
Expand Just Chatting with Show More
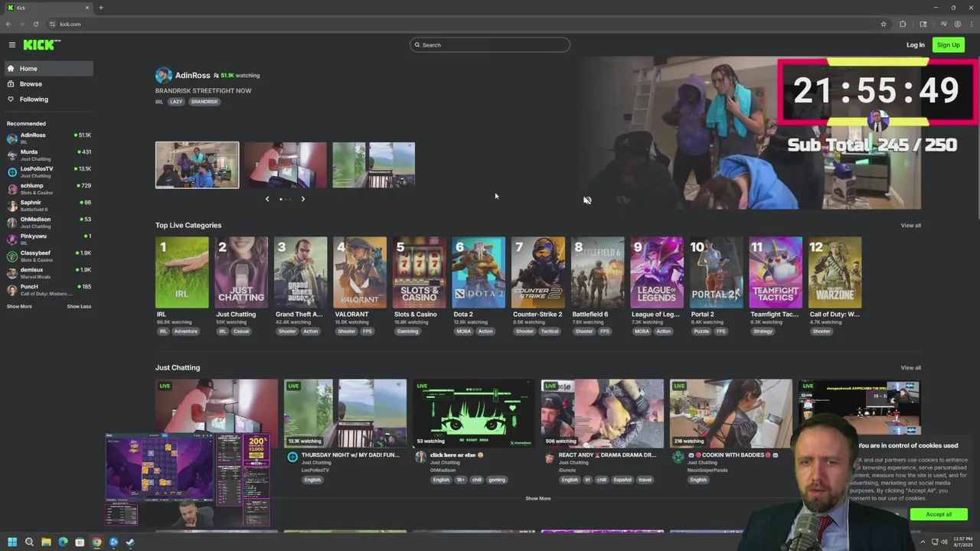point(537,499)
